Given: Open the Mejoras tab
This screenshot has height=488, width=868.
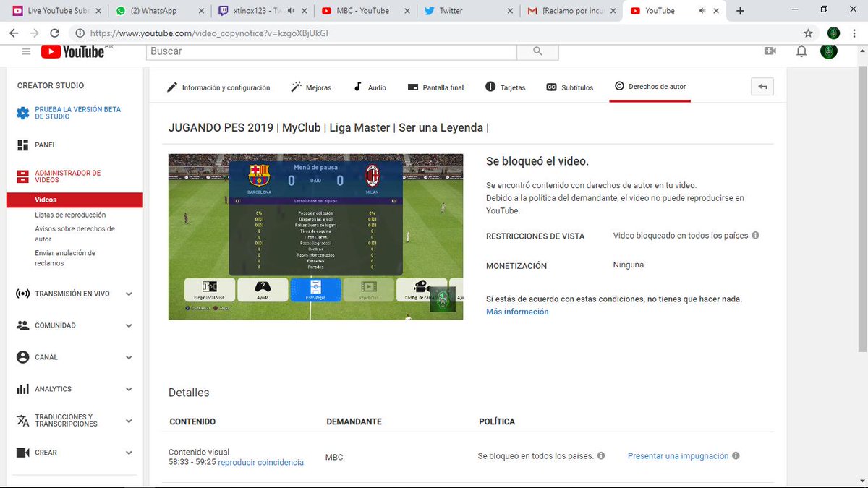Looking at the screenshot, I should coord(311,87).
